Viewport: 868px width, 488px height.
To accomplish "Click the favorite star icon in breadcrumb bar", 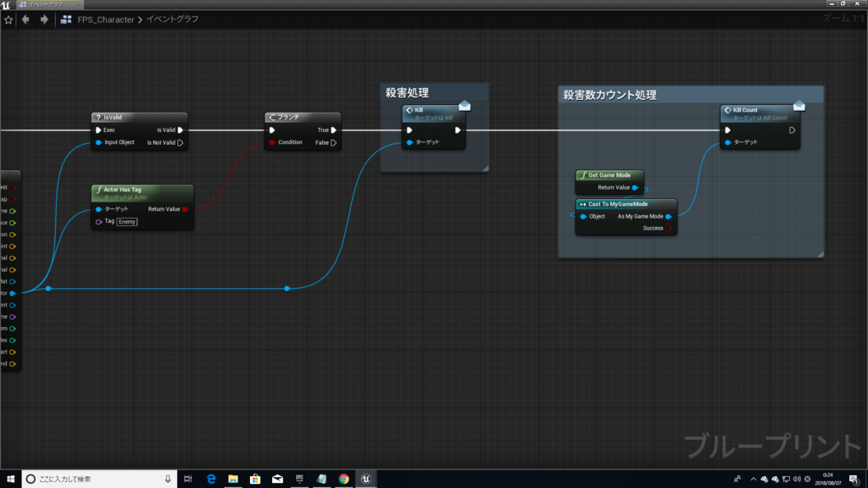I will coord(8,20).
